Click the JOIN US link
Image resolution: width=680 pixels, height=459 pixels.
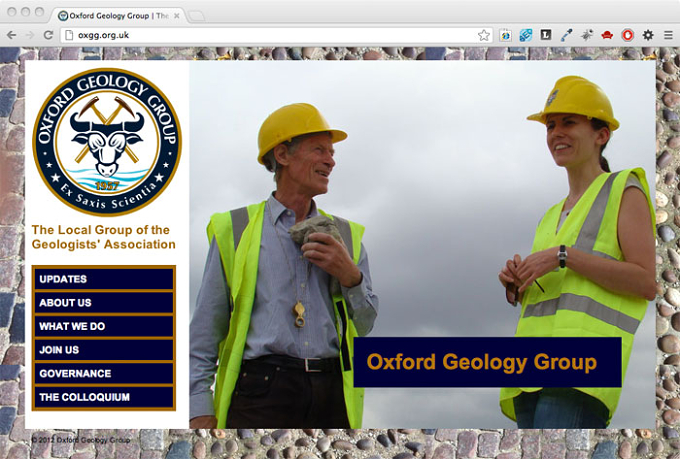point(104,350)
